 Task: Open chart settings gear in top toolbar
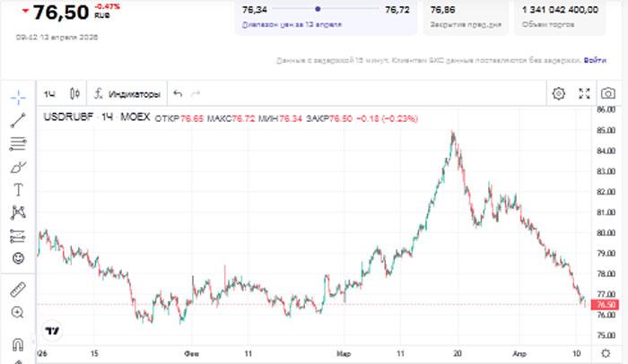click(x=559, y=93)
